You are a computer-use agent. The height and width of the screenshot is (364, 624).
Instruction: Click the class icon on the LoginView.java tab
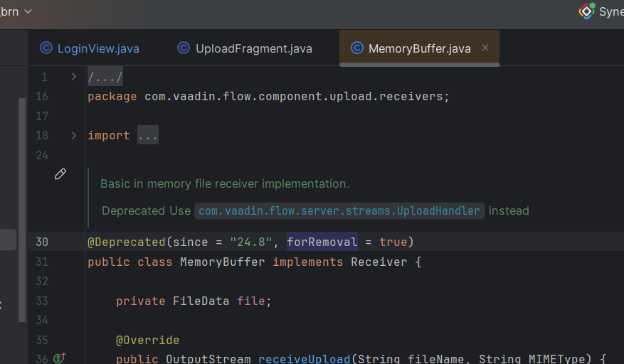(x=46, y=48)
